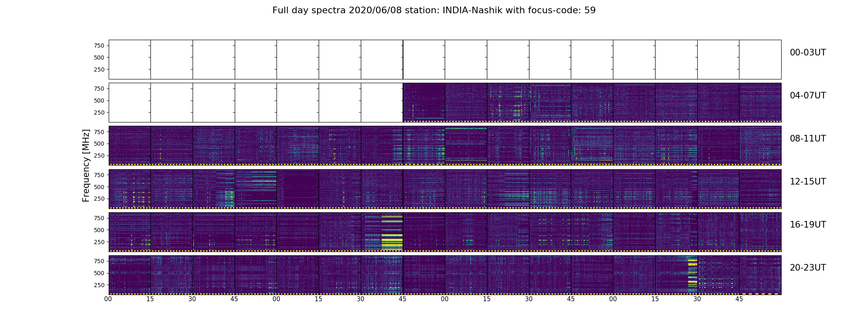Open the last panel of the 20-23UT row
The image size is (868, 331).
(x=760, y=275)
